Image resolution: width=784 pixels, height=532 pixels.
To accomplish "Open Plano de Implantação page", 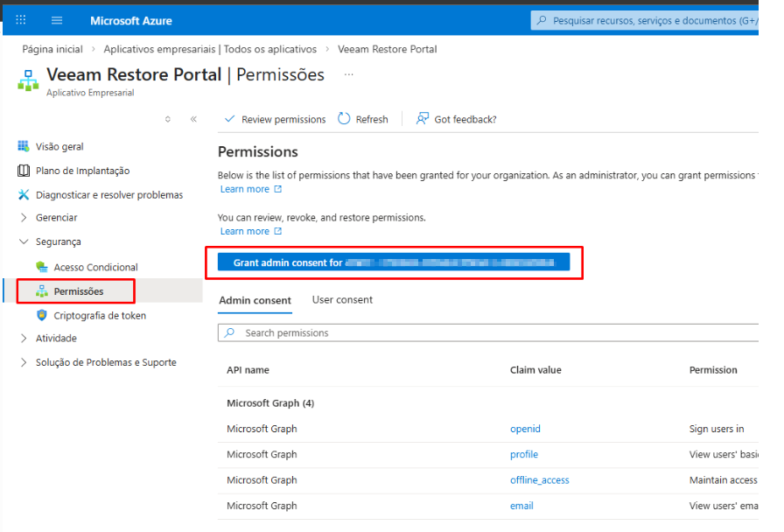I will pos(82,171).
